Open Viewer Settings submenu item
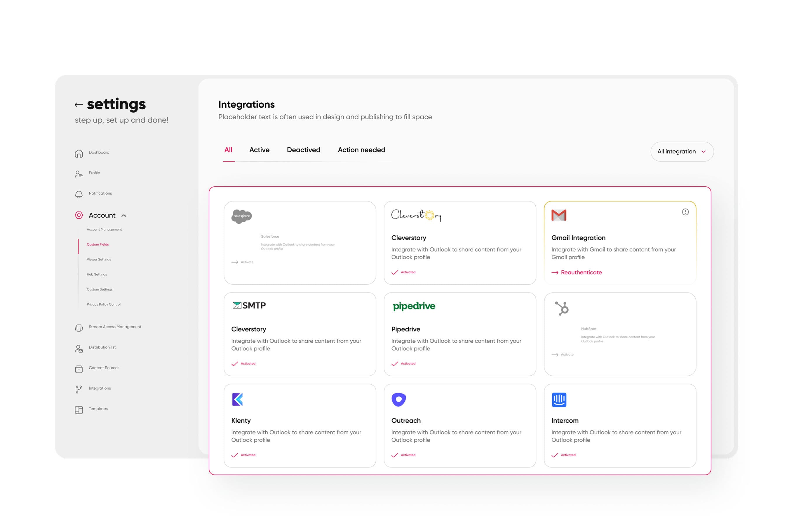The height and width of the screenshot is (532, 794). [99, 260]
